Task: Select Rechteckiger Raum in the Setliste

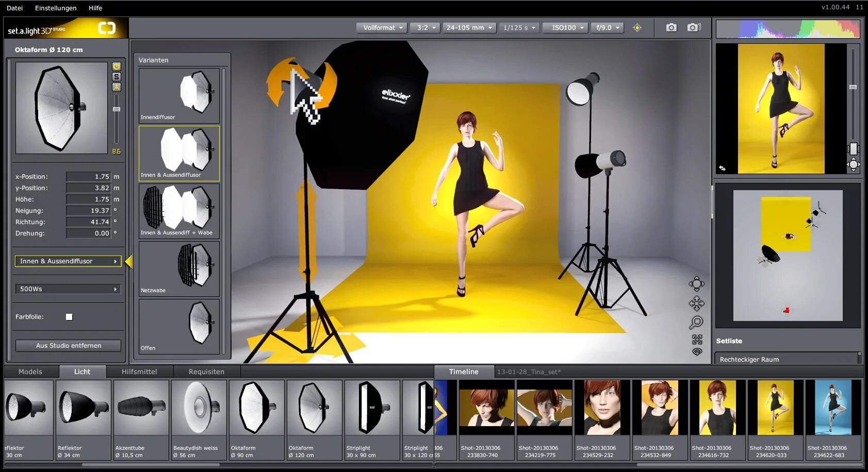Action: coord(786,359)
